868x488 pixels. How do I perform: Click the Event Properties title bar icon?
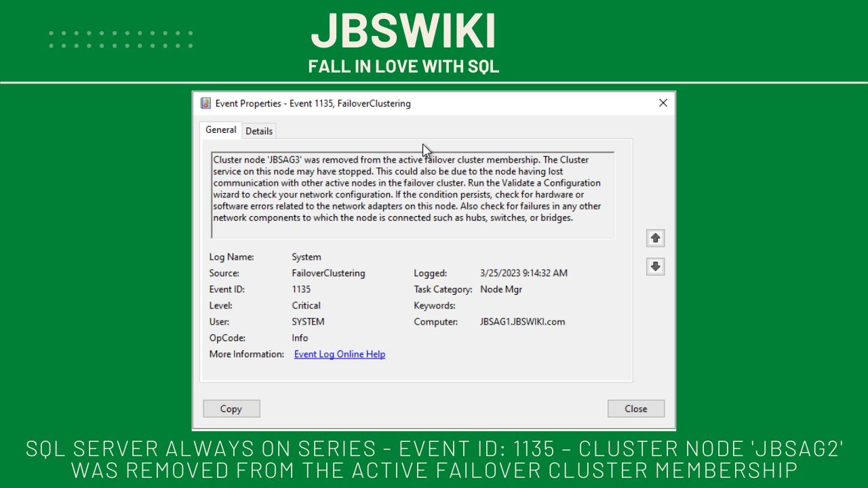(205, 103)
